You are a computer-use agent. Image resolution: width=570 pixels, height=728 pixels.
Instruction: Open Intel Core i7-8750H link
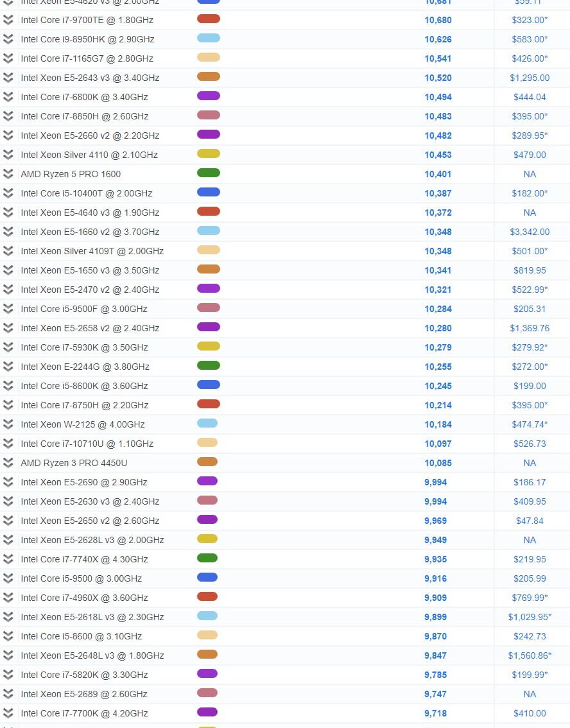pos(85,405)
